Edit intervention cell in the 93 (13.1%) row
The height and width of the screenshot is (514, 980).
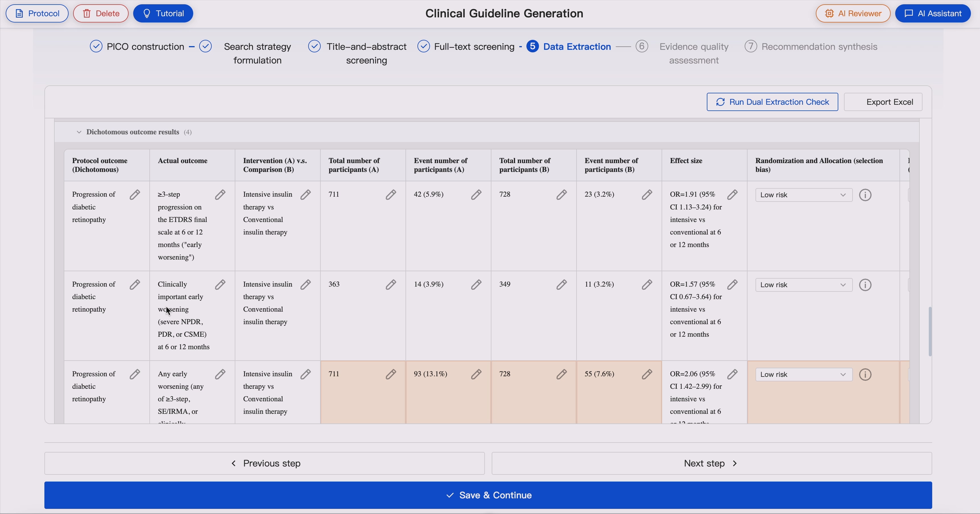point(306,374)
